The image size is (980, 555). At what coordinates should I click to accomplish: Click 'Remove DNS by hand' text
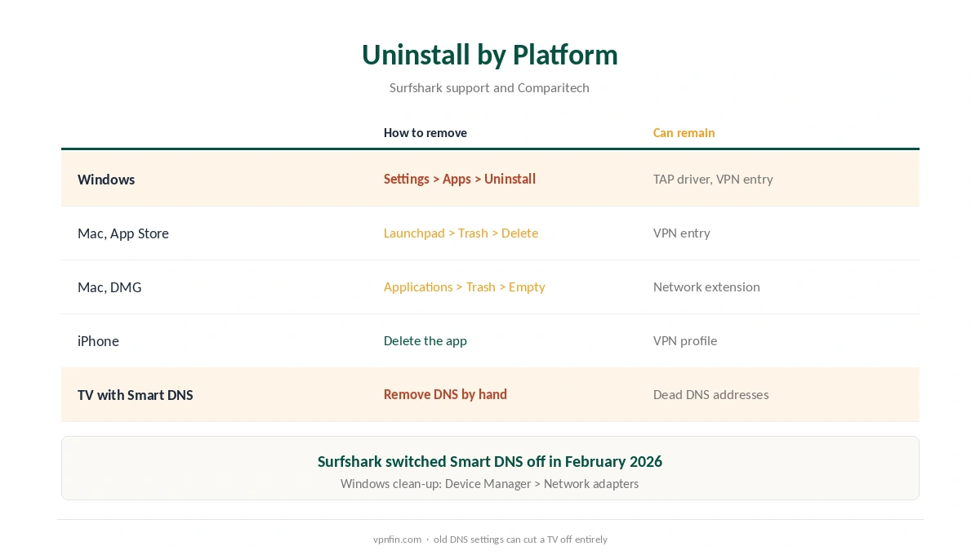pyautogui.click(x=445, y=394)
